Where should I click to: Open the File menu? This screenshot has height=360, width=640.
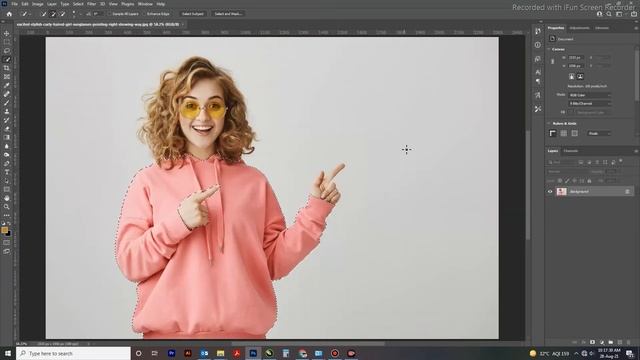14,4
